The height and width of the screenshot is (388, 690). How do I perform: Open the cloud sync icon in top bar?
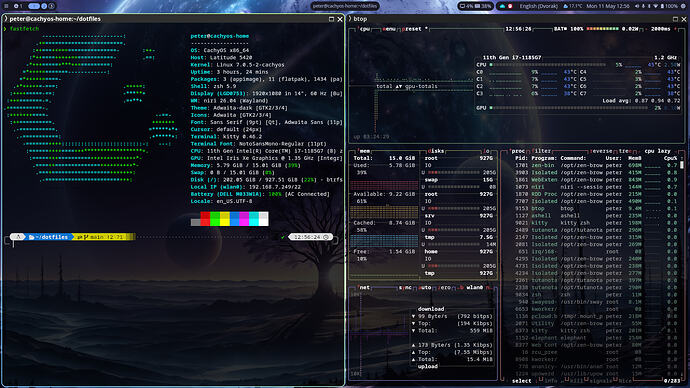click(x=503, y=6)
